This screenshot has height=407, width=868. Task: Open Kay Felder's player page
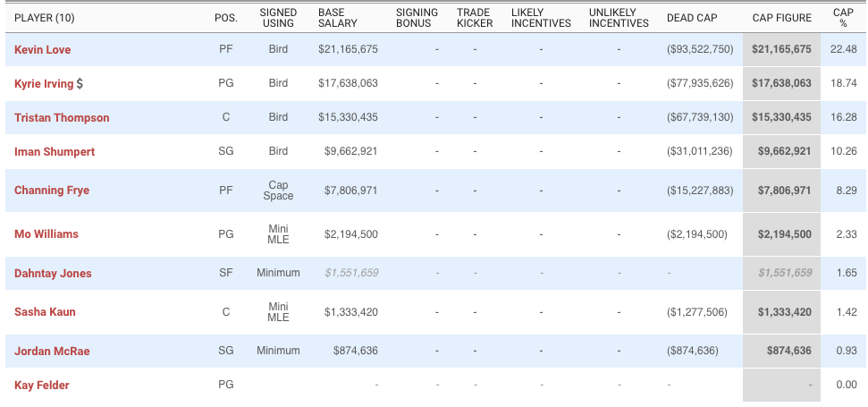pos(41,386)
